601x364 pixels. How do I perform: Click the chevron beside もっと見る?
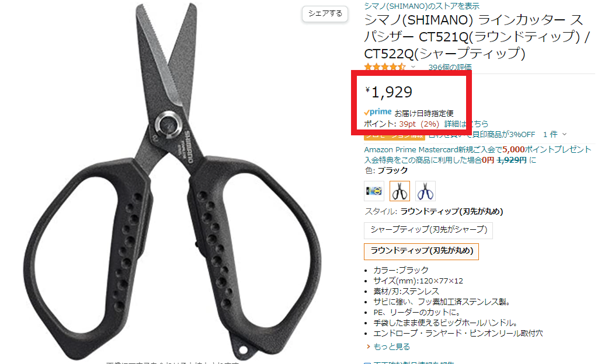tap(369, 346)
